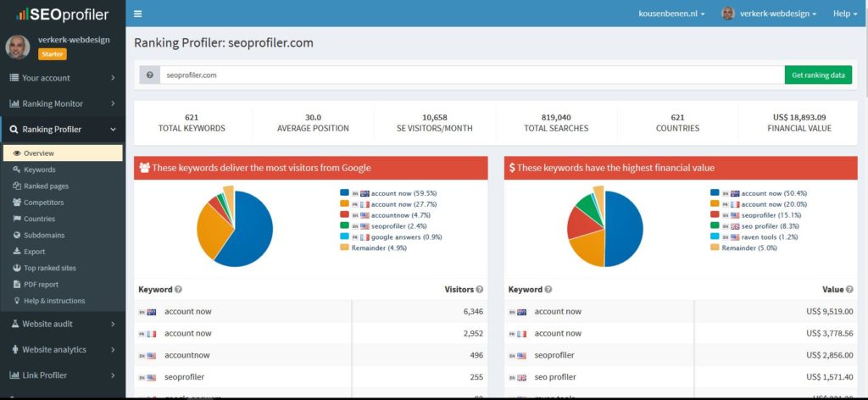This screenshot has height=400, width=868.
Task: Expand the Website audit menu
Action: pyautogui.click(x=63, y=324)
